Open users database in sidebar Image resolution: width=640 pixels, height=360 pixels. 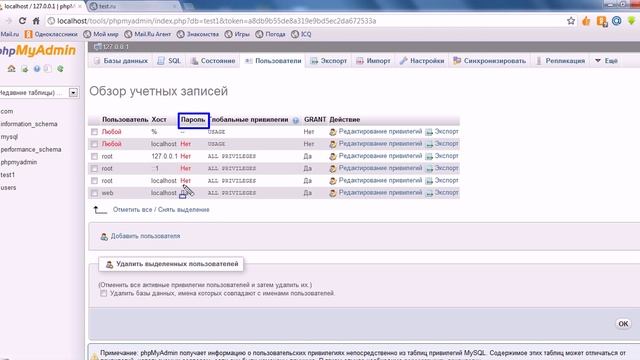(x=8, y=188)
